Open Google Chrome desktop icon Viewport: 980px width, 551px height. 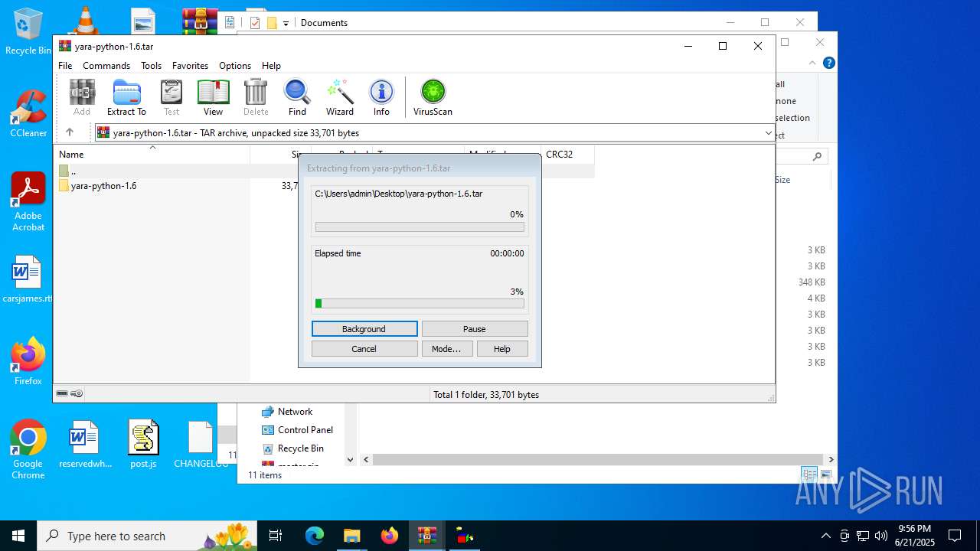pos(28,450)
